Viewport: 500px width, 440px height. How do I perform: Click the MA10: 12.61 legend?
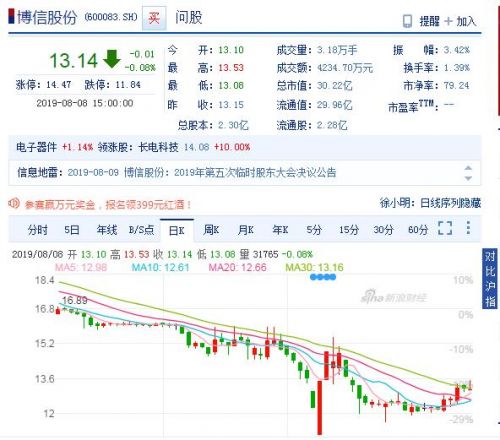coord(160,267)
